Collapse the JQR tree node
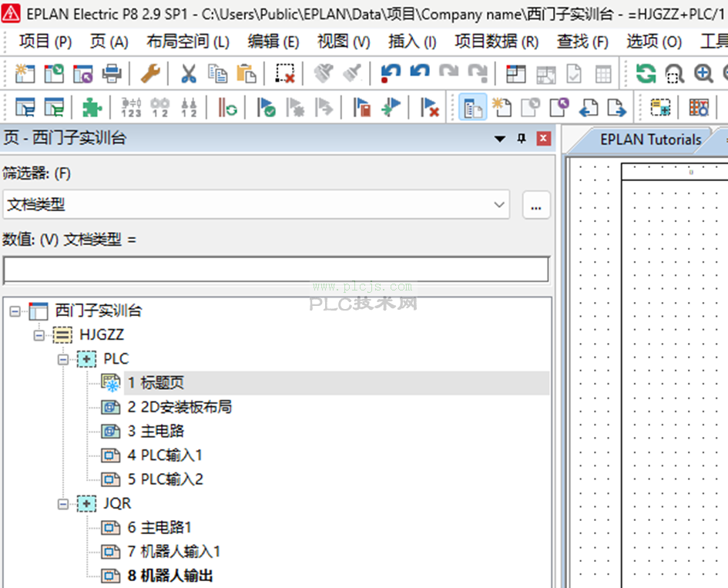728x588 pixels. [x=63, y=504]
